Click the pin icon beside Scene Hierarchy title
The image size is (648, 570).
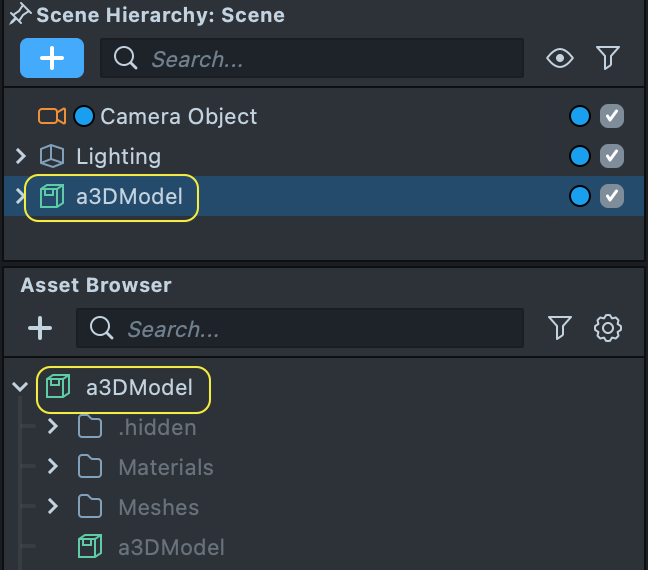pyautogui.click(x=19, y=15)
